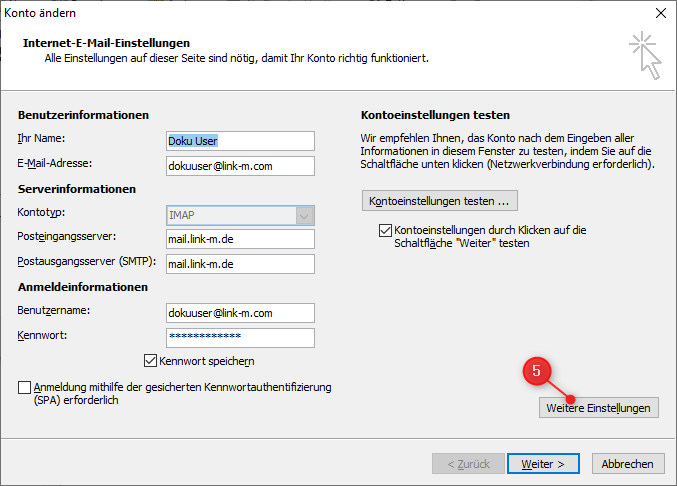Screen dimensions: 677x486
Task: Focus the Kennwort password field
Action: (240, 338)
